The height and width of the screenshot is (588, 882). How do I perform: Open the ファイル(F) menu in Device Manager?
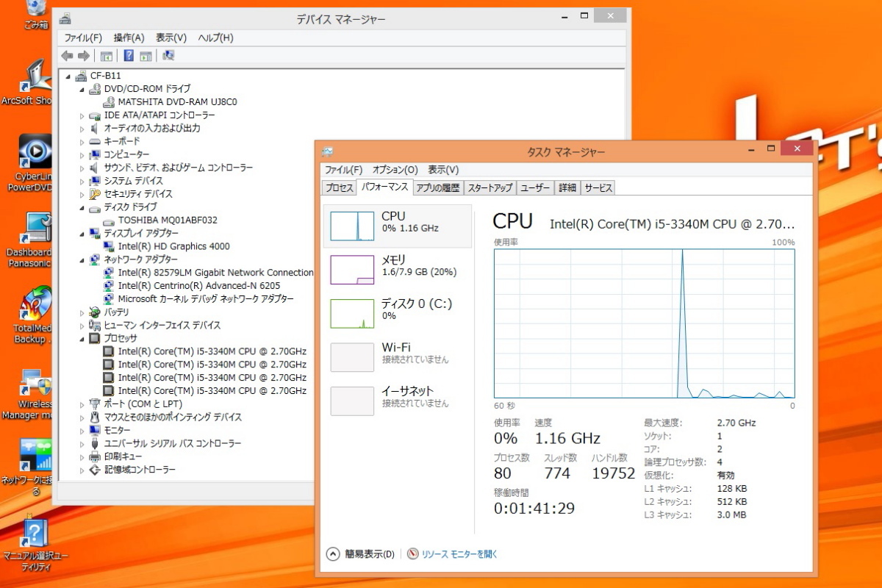coord(83,37)
